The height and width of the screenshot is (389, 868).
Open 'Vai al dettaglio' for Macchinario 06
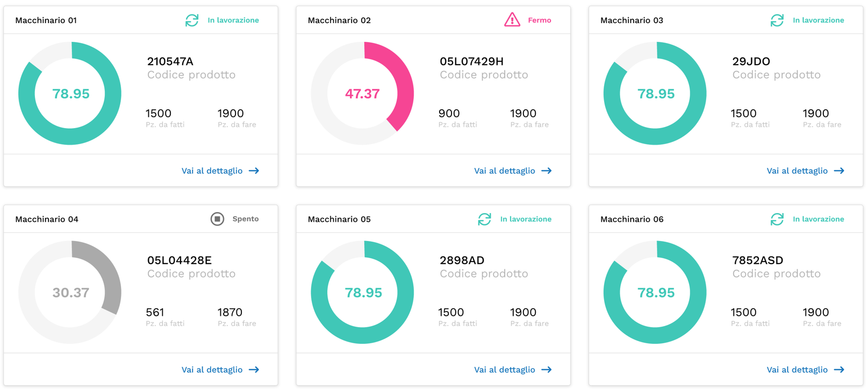[x=805, y=370]
